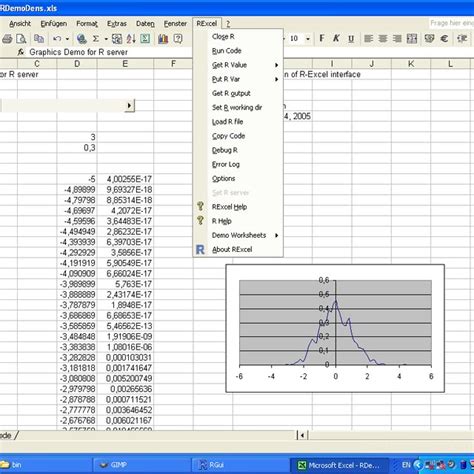474x474 pixels.
Task: Click the globe hyperlink icon
Action: (x=81, y=39)
